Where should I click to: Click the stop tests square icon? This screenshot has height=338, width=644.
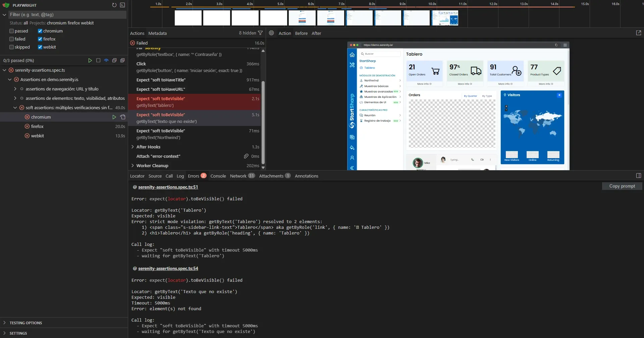click(x=98, y=60)
